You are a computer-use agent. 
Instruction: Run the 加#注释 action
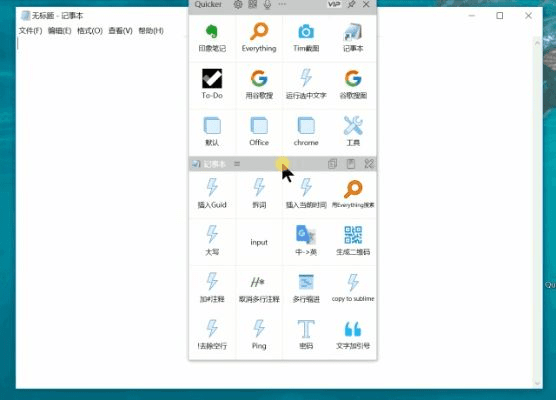(212, 288)
